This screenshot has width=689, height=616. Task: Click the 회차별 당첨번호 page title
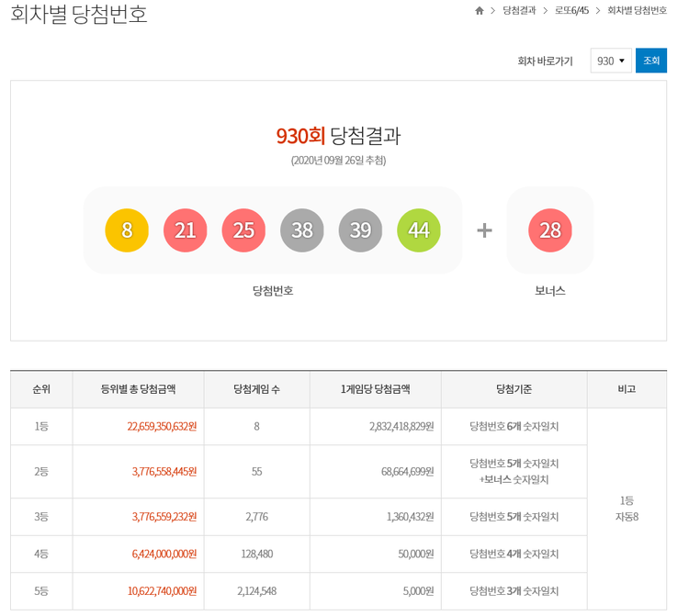click(x=79, y=14)
